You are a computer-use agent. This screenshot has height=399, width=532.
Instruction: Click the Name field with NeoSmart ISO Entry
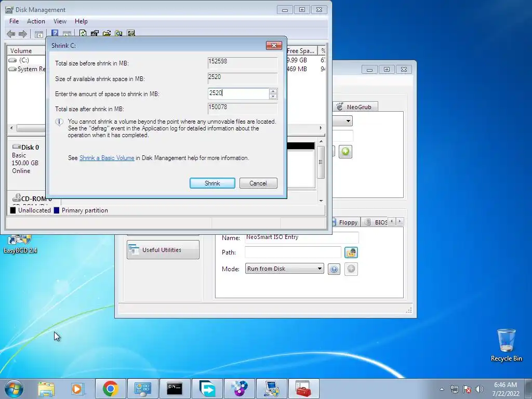point(302,237)
